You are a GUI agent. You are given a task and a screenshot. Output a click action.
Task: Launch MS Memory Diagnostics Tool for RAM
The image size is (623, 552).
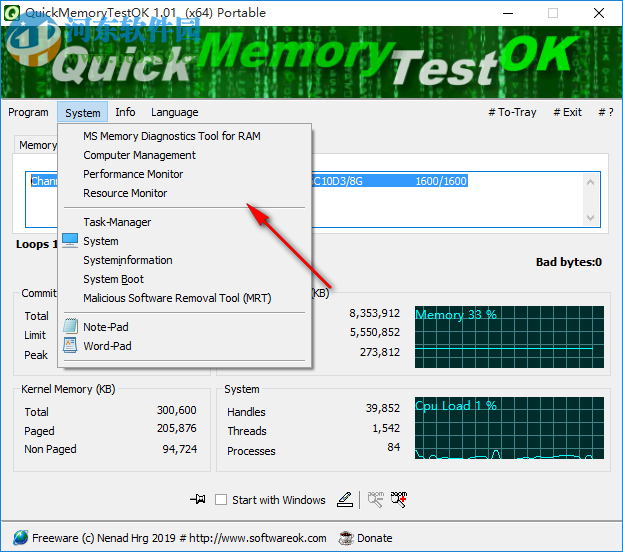click(185, 136)
